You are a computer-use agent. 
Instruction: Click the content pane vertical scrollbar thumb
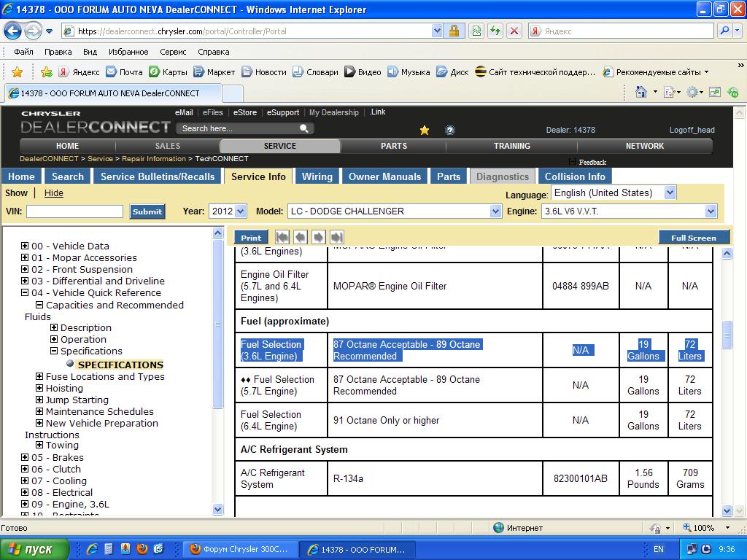point(727,334)
